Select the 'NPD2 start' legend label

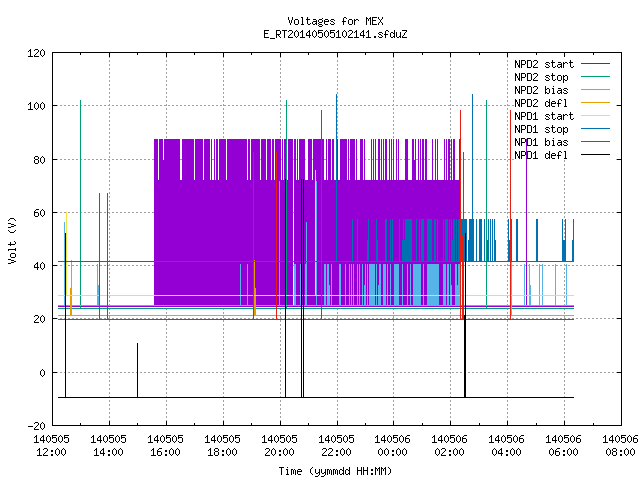(x=544, y=64)
